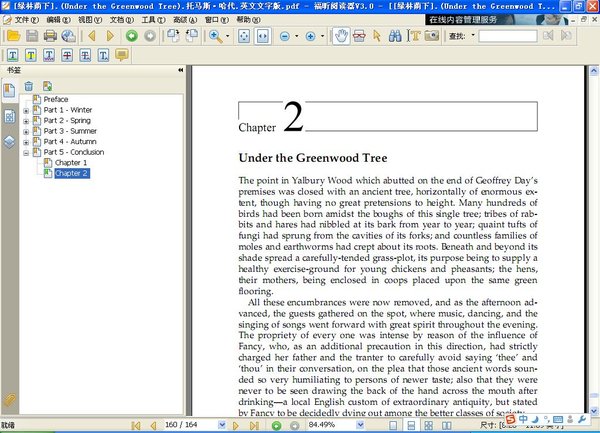Viewport: 600px width, 433px height.
Task: Click the find text input box
Action: [508, 36]
